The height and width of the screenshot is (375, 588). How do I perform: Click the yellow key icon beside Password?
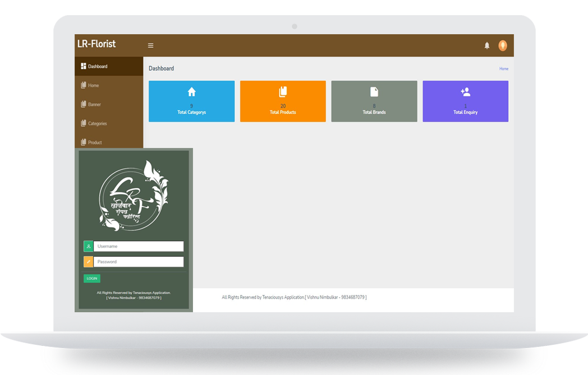[x=88, y=262]
